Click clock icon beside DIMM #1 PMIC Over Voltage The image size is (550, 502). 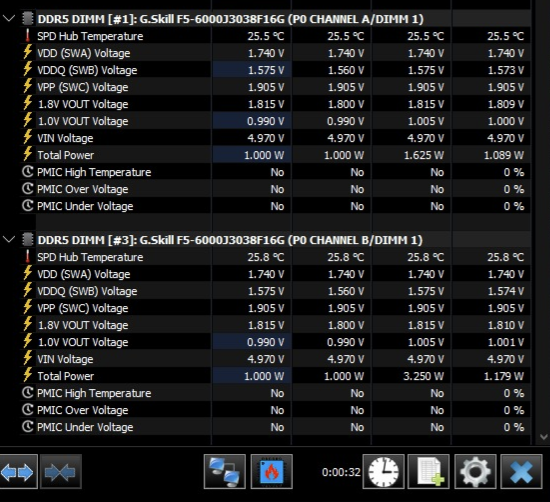click(28, 189)
